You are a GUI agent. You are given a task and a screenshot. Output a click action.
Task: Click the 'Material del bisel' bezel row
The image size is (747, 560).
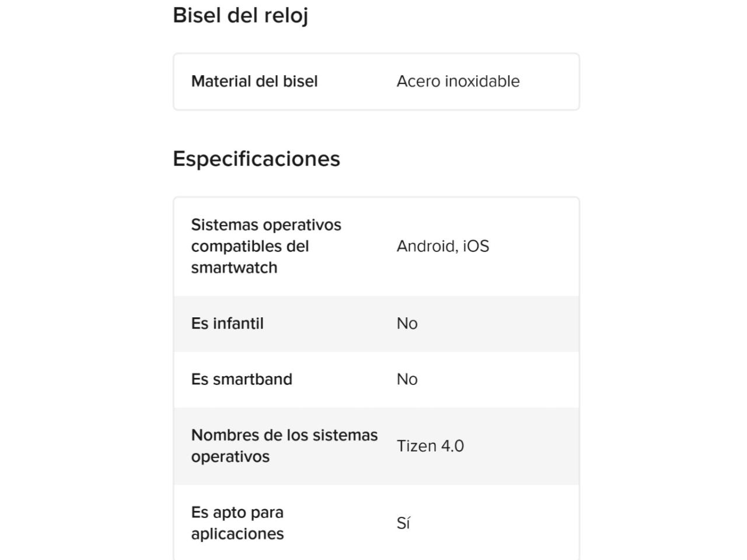point(376,82)
